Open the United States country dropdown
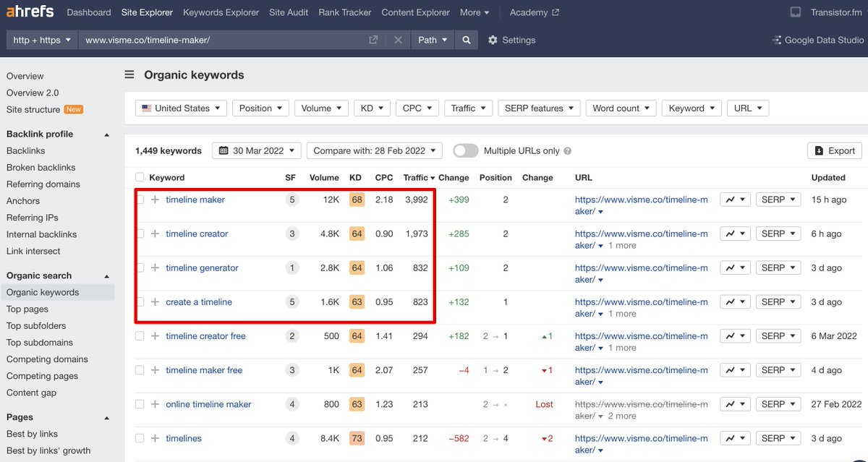The width and height of the screenshot is (868, 462). [x=181, y=108]
